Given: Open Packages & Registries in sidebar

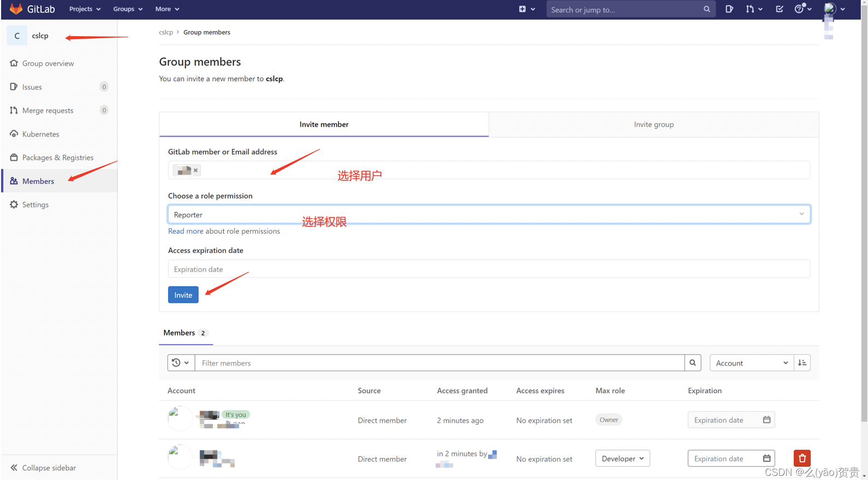Looking at the screenshot, I should [59, 157].
